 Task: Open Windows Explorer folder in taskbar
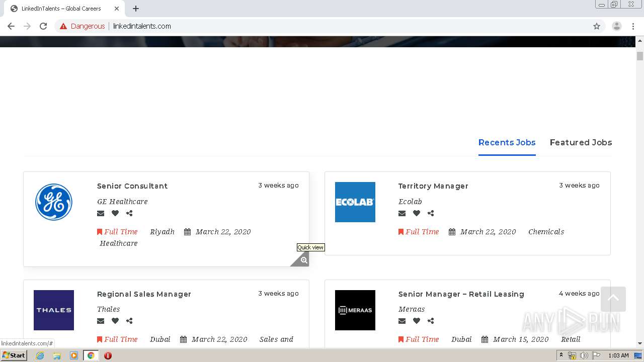(x=57, y=355)
